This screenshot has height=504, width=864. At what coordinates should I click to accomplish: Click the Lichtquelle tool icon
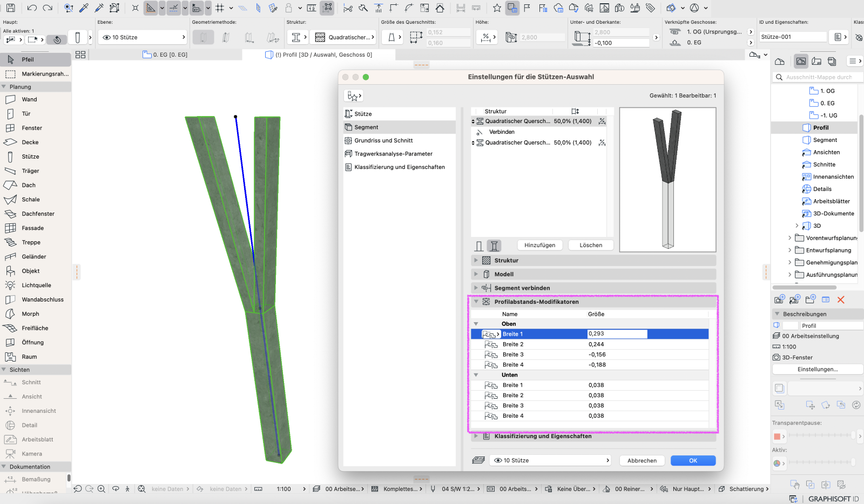(10, 285)
